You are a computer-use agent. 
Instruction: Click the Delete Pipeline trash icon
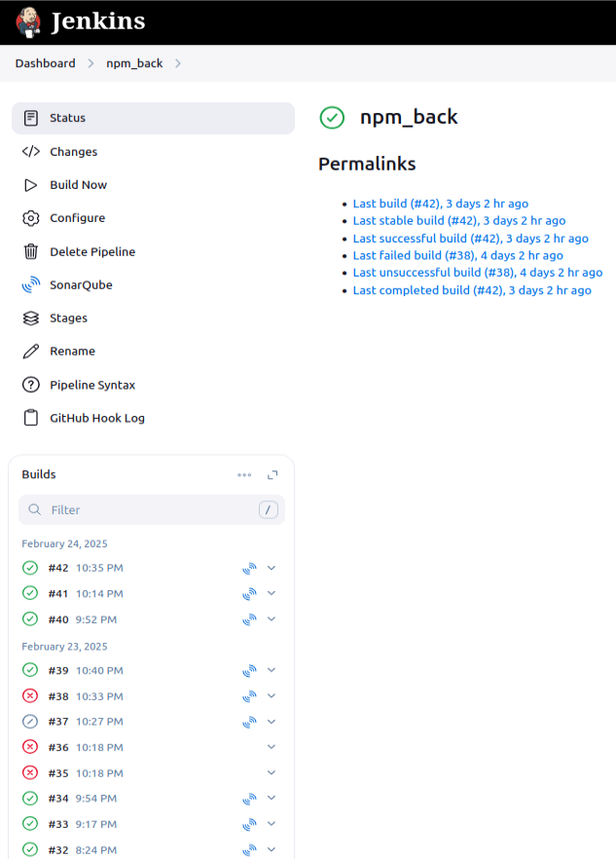coord(31,252)
